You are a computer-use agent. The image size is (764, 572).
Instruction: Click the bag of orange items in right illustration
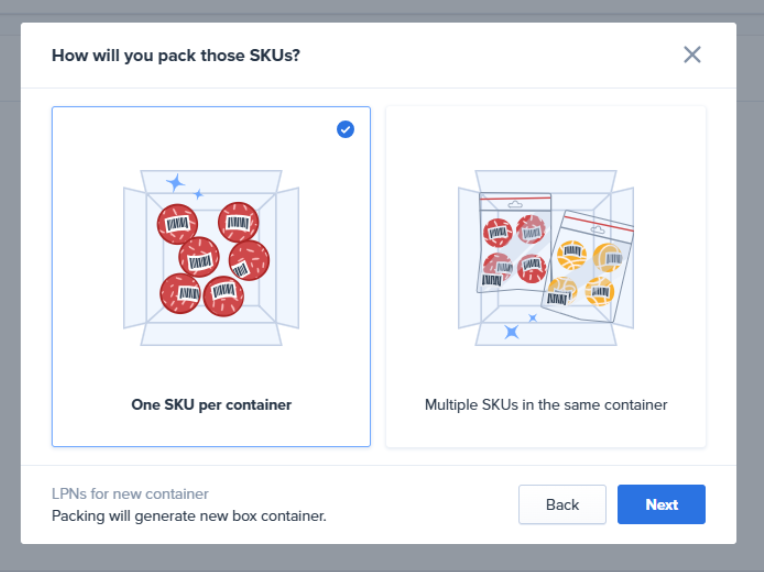(588, 265)
